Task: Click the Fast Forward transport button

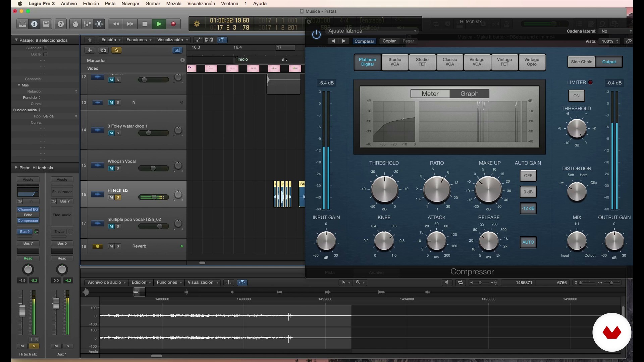Action: click(130, 24)
